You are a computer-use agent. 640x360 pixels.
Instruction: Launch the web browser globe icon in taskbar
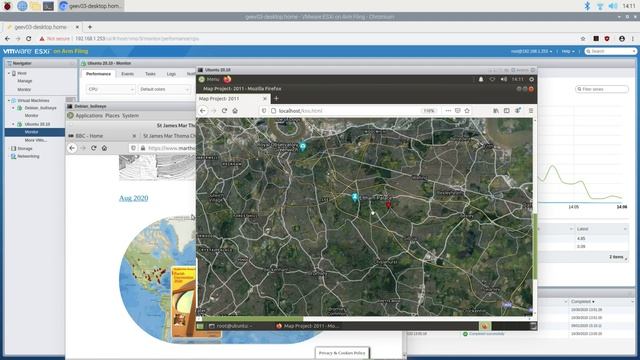22,6
